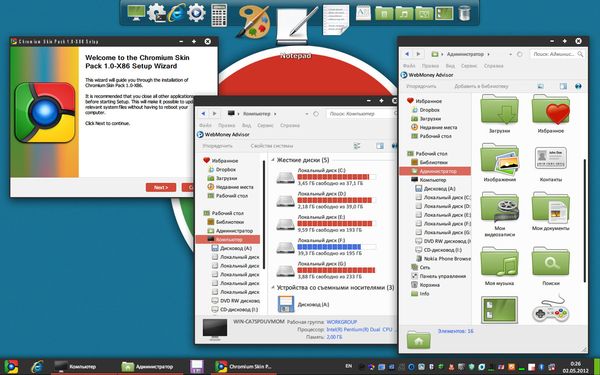The width and height of the screenshot is (600, 375).
Task: Toggle preview pane in Администратор window toolbar
Action: [563, 86]
